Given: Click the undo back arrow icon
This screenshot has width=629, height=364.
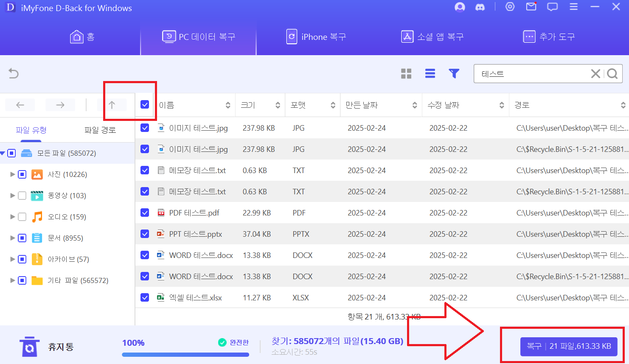Looking at the screenshot, I should point(14,73).
